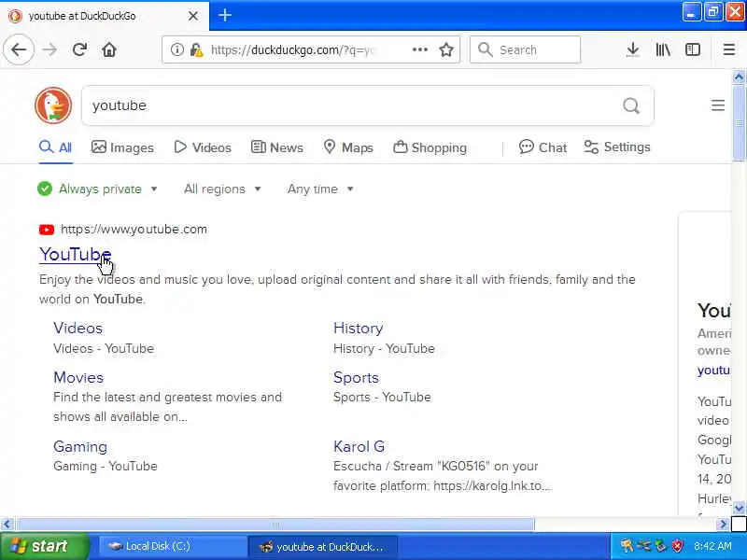This screenshot has height=560, width=747.
Task: Select the All results tab
Action: coord(56,147)
